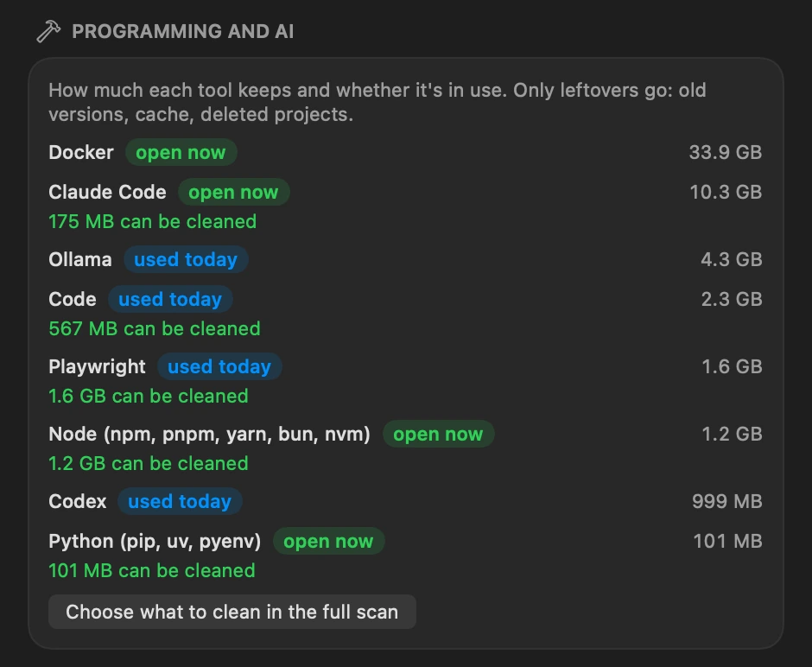The width and height of the screenshot is (812, 667).
Task: Click the 'open now' badge beside Node
Action: [439, 434]
